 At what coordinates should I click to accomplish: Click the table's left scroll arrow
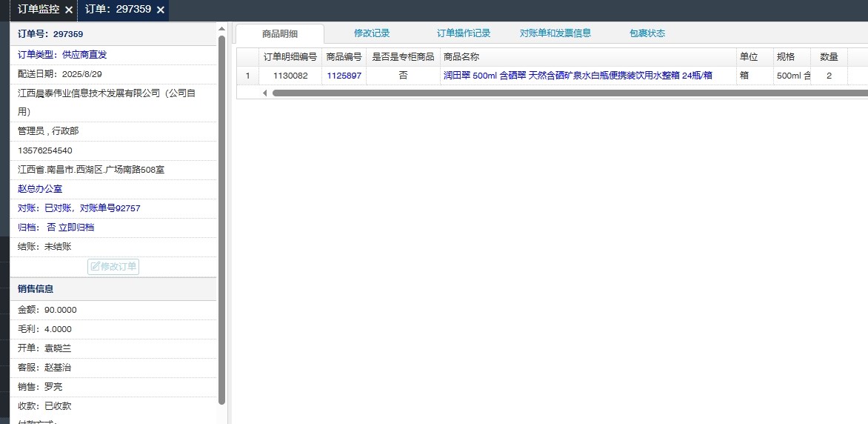click(x=264, y=93)
